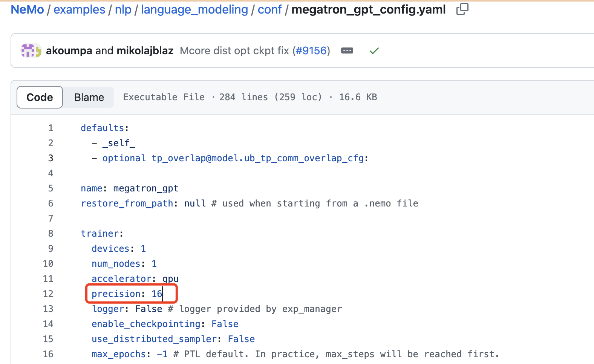Click 'use_distributed_sampler: False' line
The image size is (594, 364).
173,339
